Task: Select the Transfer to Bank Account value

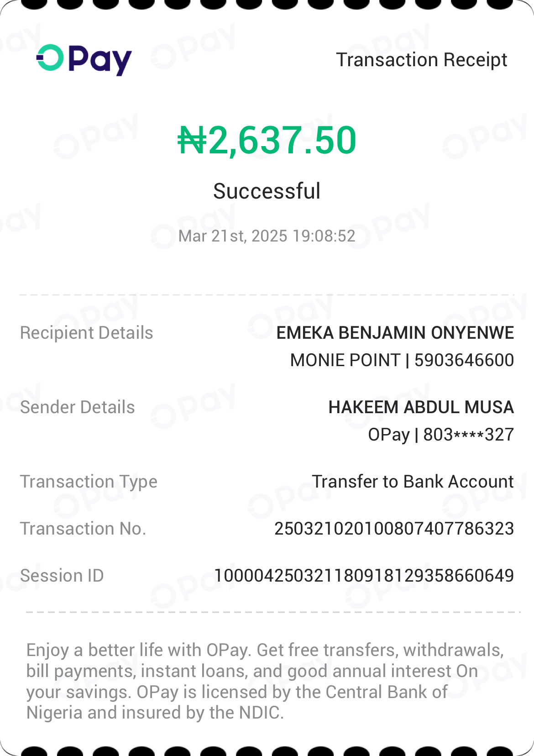Action: pos(413,482)
